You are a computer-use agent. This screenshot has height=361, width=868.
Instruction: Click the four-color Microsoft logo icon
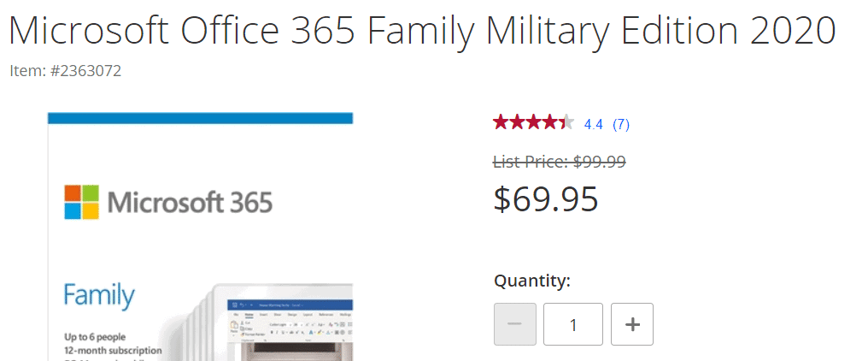[82, 202]
